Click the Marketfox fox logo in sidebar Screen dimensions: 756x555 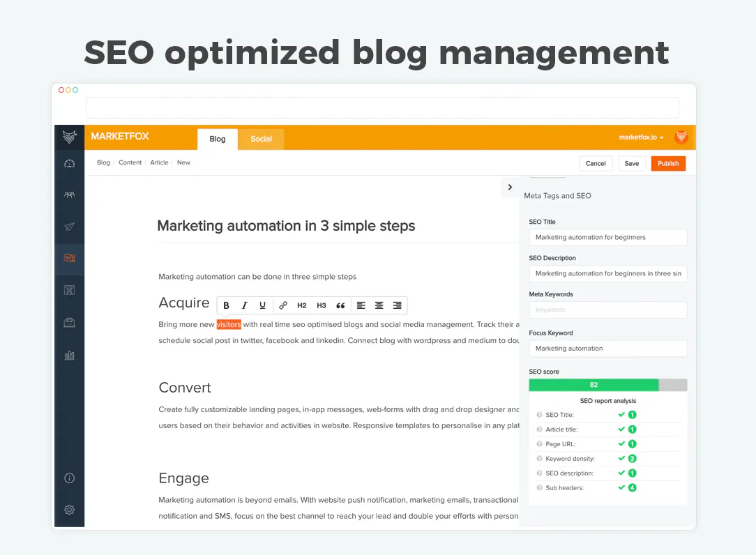tap(70, 137)
